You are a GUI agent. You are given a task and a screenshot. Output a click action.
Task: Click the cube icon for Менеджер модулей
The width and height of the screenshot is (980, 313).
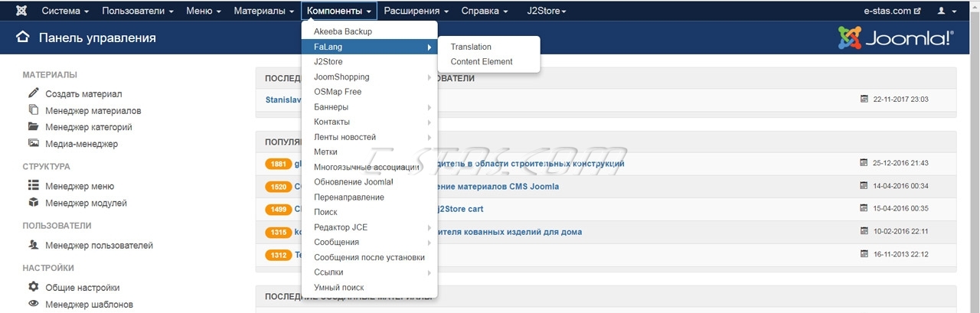(x=34, y=203)
